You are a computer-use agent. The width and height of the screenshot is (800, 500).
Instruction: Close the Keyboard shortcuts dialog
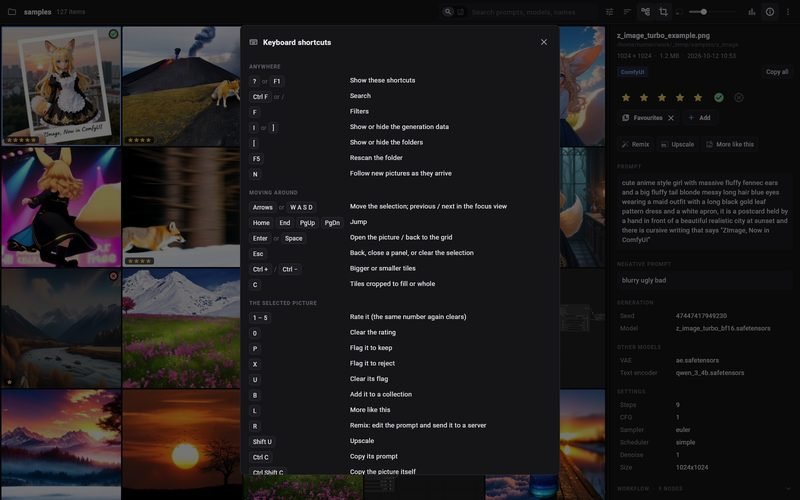coord(544,42)
